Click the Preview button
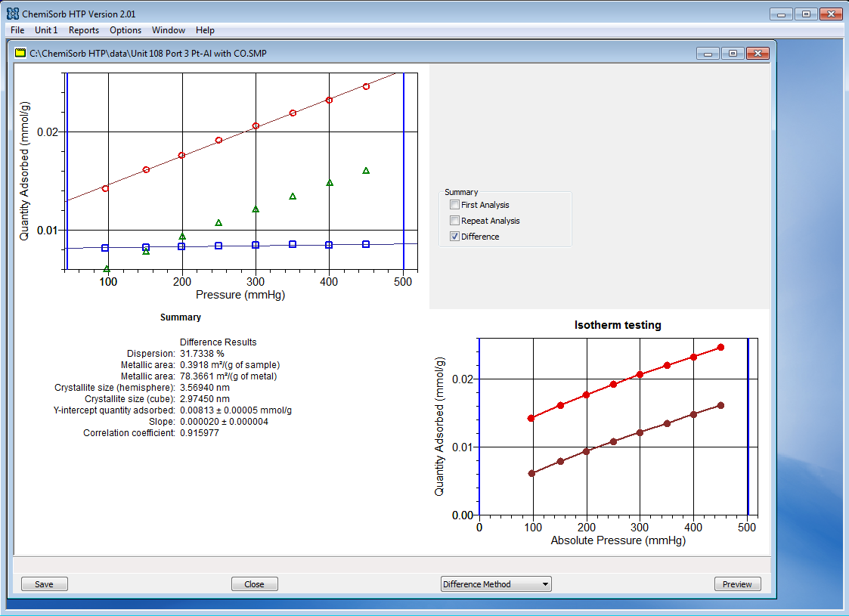 pos(737,584)
